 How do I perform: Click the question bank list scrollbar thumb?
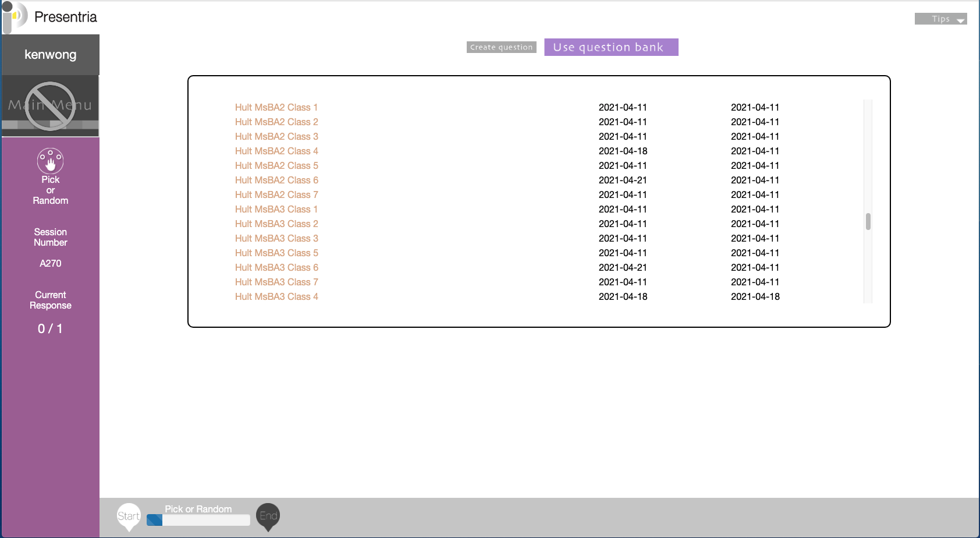(x=868, y=221)
